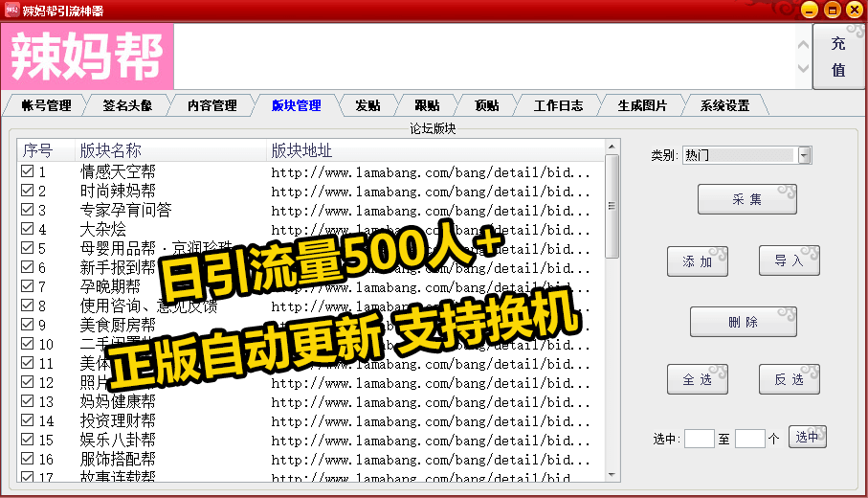Switch to the 顶贴 tab
This screenshot has height=498, width=868.
(x=486, y=105)
